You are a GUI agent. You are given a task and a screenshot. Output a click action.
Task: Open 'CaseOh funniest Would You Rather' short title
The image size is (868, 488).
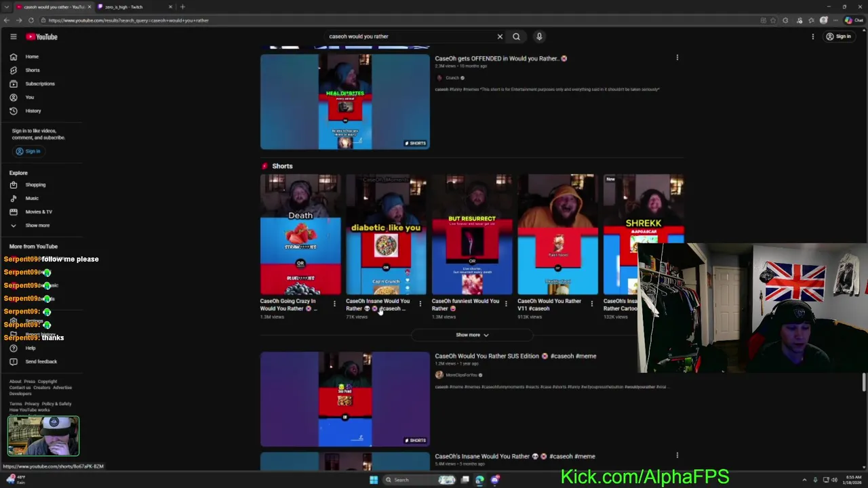click(x=466, y=304)
